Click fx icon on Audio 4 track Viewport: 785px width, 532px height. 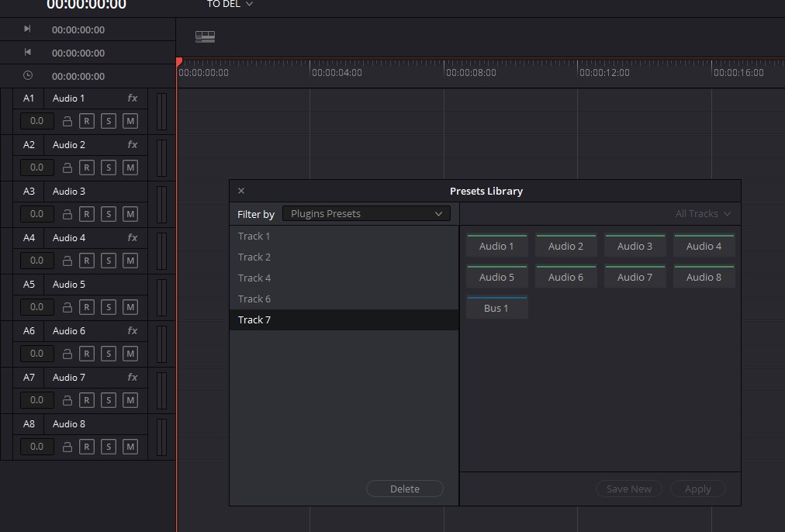tap(132, 238)
